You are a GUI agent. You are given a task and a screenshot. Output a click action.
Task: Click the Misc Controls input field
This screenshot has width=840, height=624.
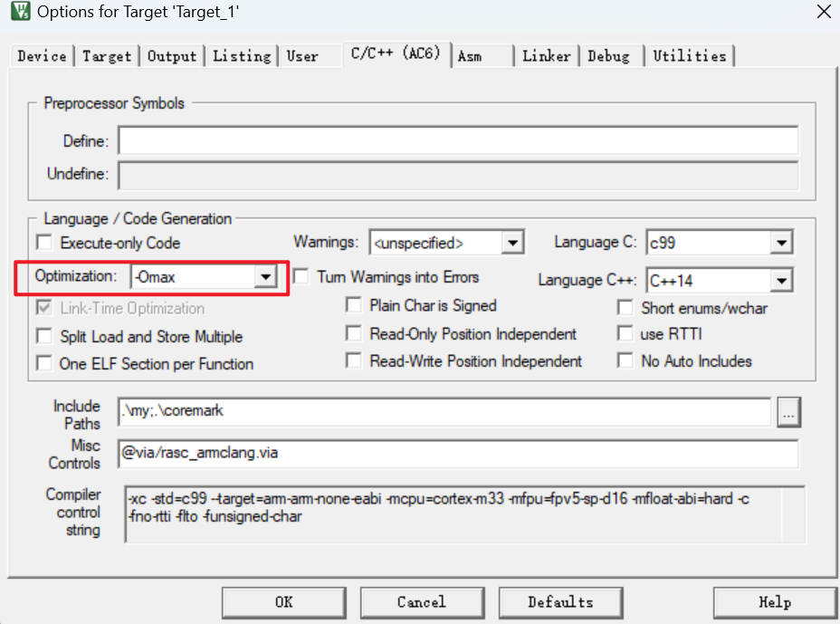pos(458,454)
